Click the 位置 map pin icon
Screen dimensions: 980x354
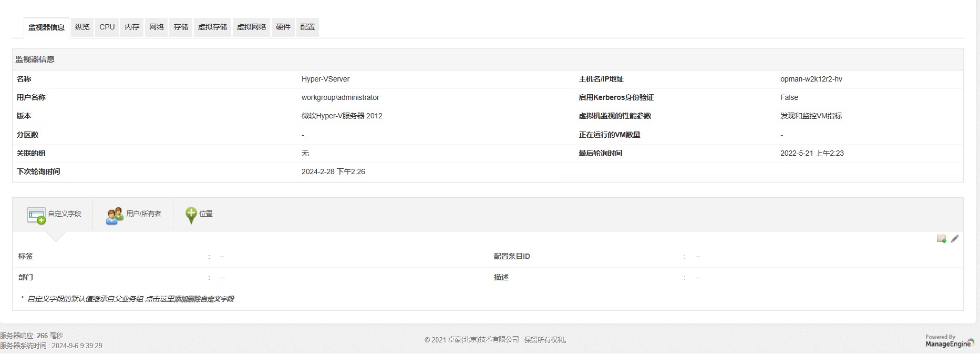click(191, 215)
